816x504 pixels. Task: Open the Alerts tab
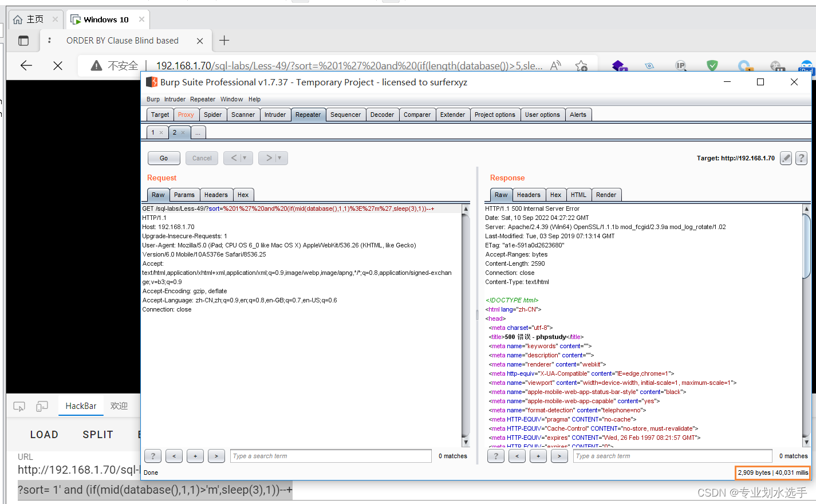point(578,115)
